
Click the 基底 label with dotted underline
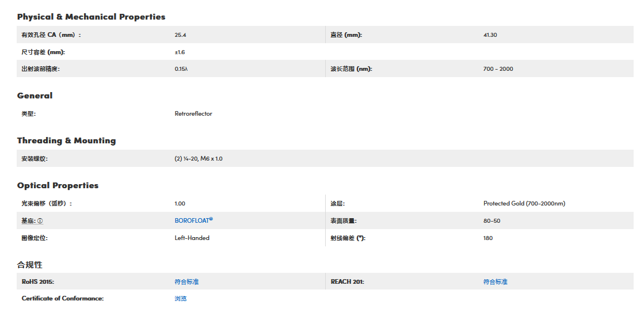28,221
